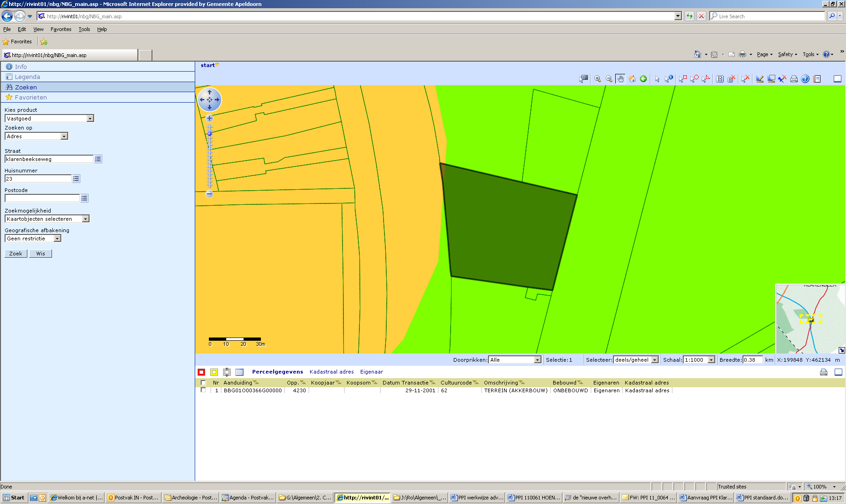Switch to the Kadastraal adres tab

pyautogui.click(x=332, y=372)
